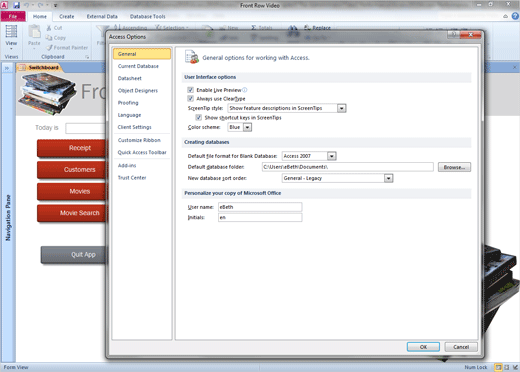Expand the Navigation Pane shutter arrows
Screen dimensions: 520x372
click(6, 68)
